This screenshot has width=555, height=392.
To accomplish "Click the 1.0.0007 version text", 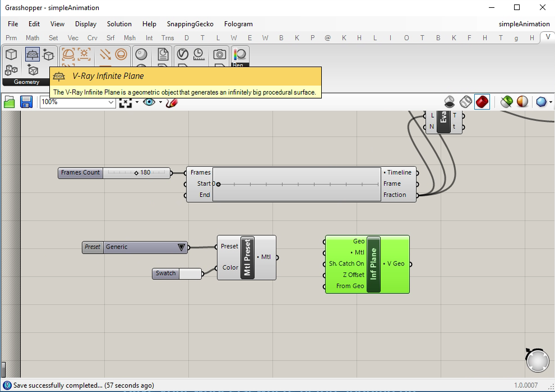I will point(526,385).
